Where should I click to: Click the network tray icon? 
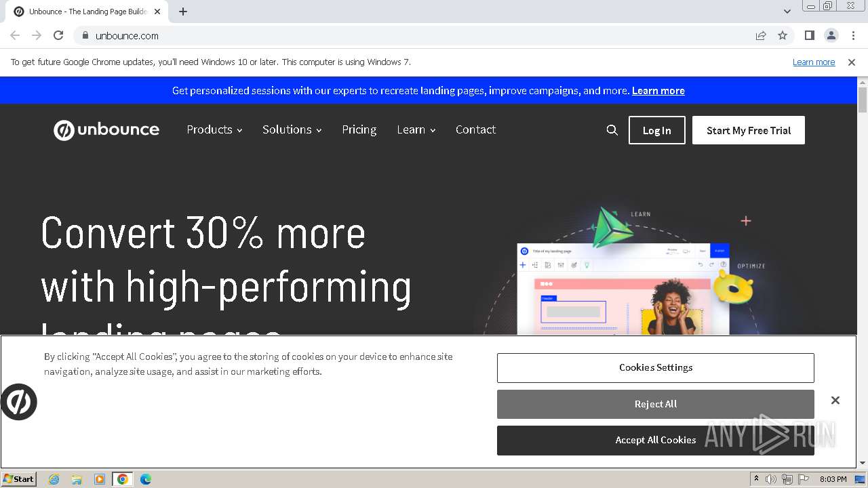[x=787, y=479]
